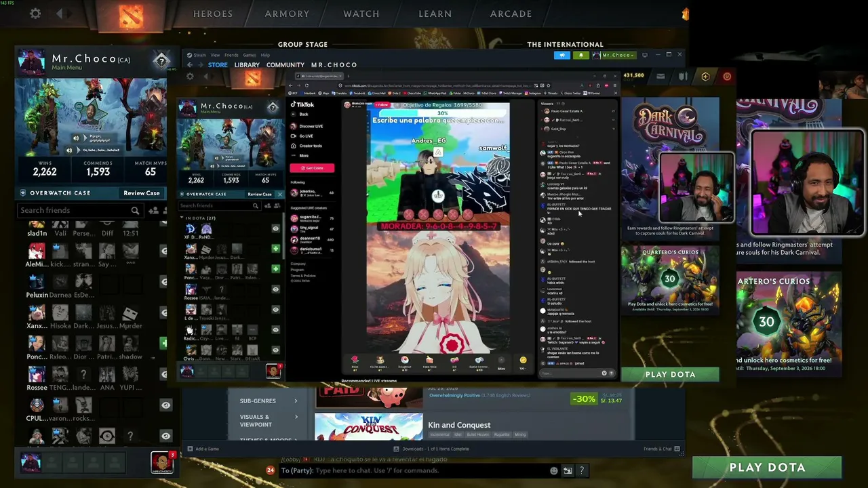Open the Steam menu in the Steam window
This screenshot has height=488, width=868.
tap(200, 55)
